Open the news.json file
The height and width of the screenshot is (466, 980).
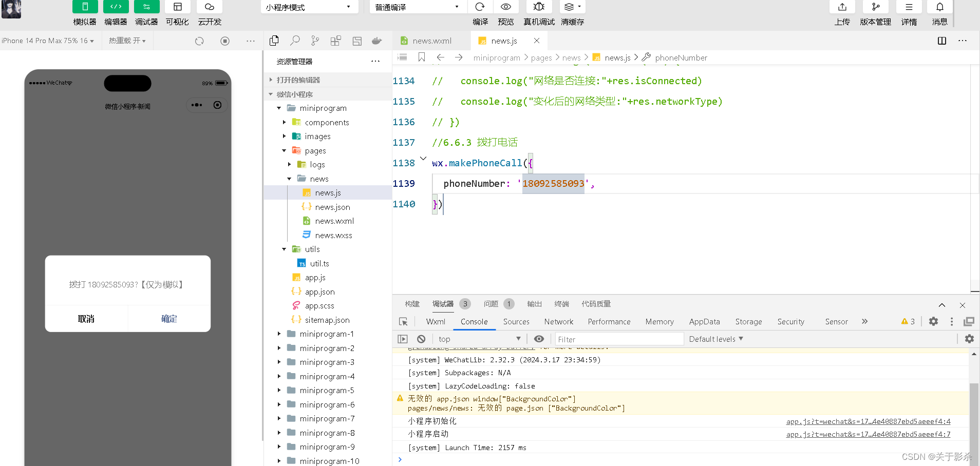pos(332,207)
